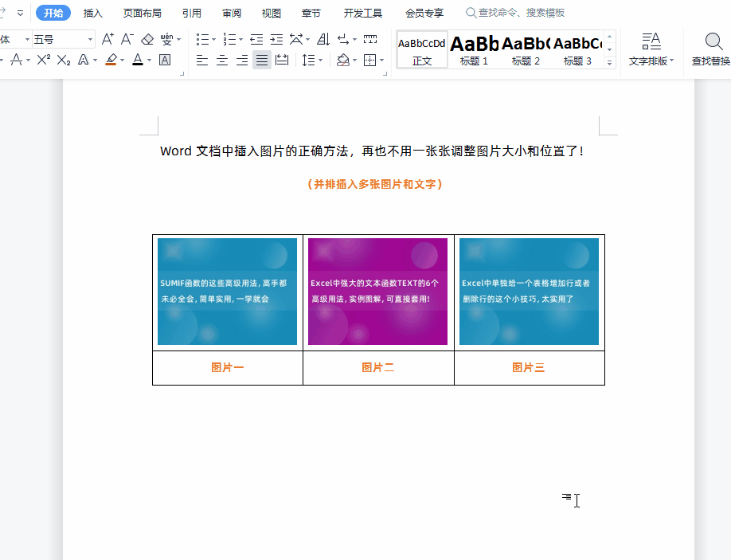The width and height of the screenshot is (731, 560).
Task: Click the 图片三 caption text
Action: [x=528, y=367]
